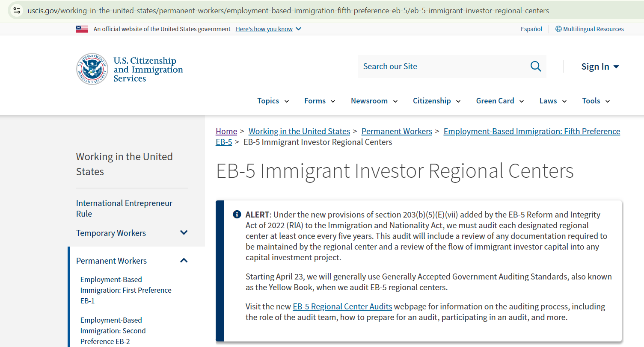This screenshot has height=347, width=644.
Task: Click 'An official website of the United States government' text
Action: point(162,29)
